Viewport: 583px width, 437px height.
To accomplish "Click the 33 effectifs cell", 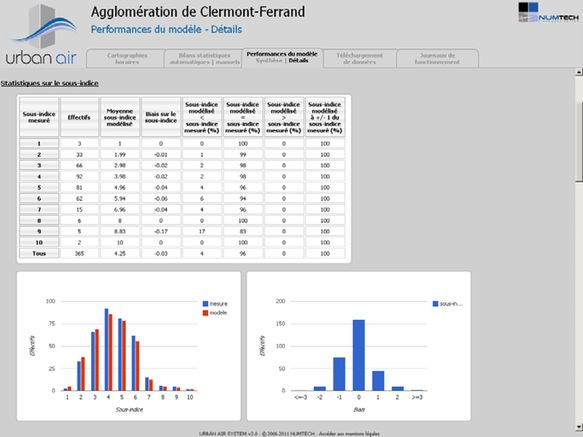I will point(79,154).
